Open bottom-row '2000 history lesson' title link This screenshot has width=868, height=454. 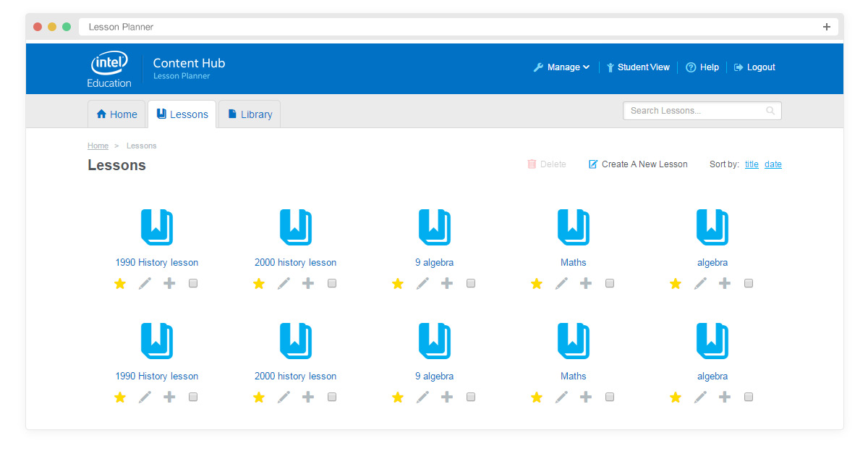(296, 376)
